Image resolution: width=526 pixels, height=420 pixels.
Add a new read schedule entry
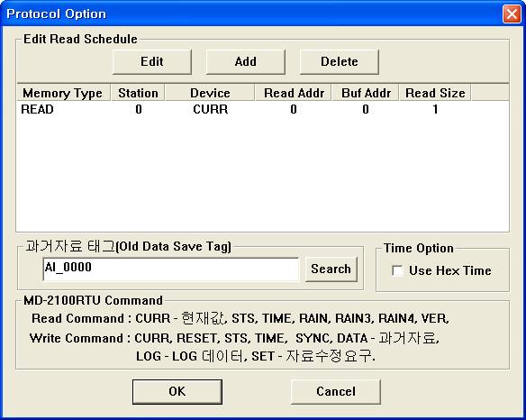click(246, 62)
